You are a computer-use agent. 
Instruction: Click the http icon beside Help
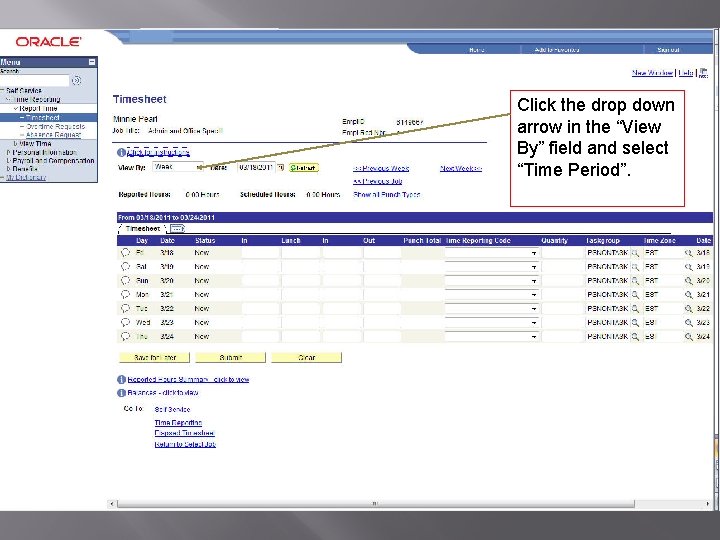coord(703,73)
